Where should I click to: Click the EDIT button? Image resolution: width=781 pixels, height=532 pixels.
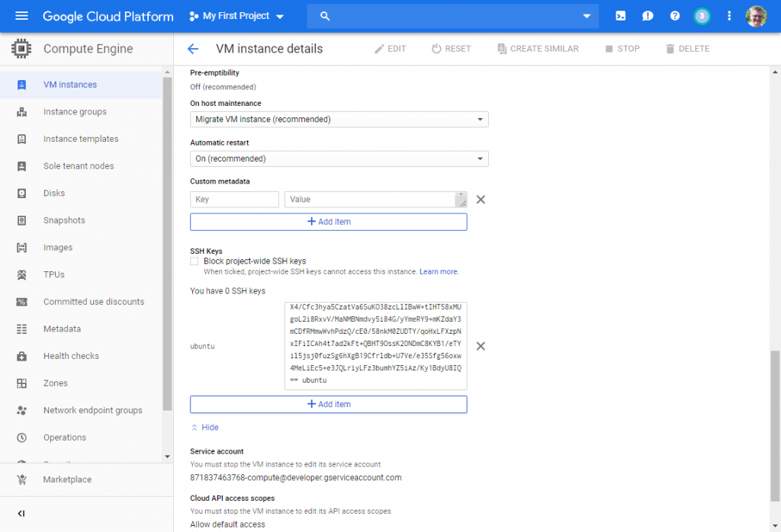click(390, 49)
